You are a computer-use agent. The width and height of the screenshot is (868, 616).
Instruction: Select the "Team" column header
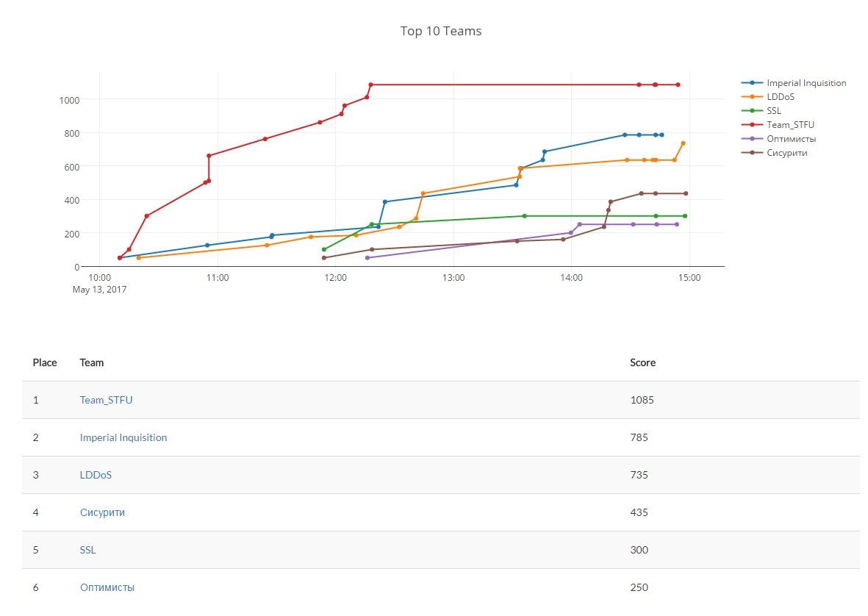coord(92,362)
